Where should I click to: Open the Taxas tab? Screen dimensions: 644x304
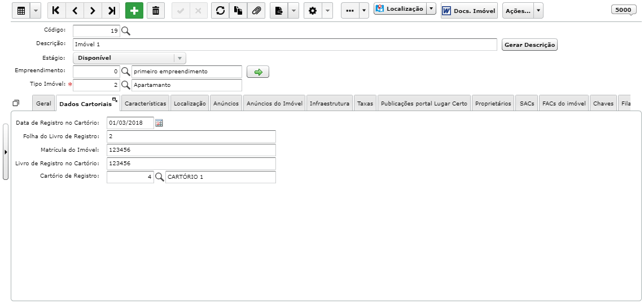365,103
